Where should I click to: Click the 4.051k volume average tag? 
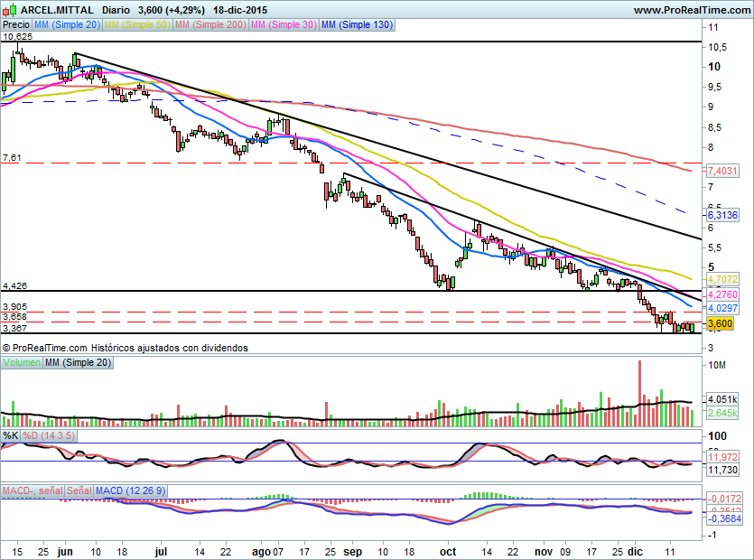click(x=722, y=399)
